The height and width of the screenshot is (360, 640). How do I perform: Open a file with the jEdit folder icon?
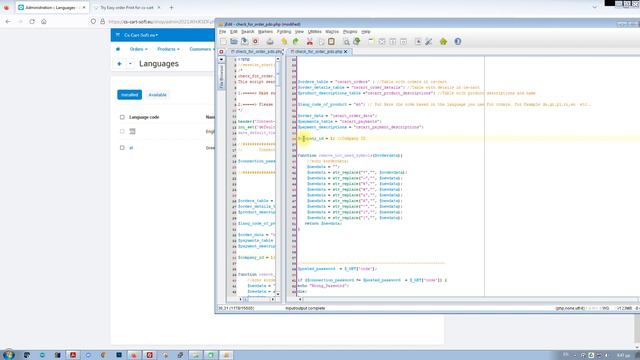(x=233, y=42)
